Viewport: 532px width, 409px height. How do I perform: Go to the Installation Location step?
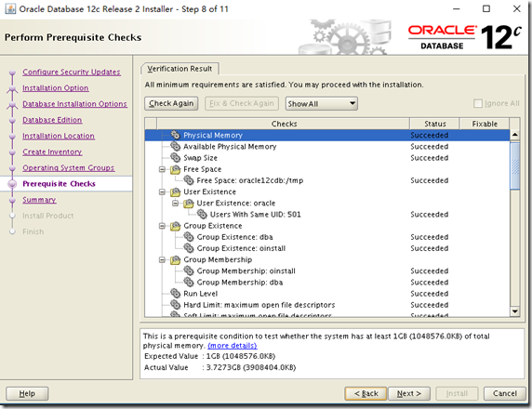pyautogui.click(x=59, y=136)
